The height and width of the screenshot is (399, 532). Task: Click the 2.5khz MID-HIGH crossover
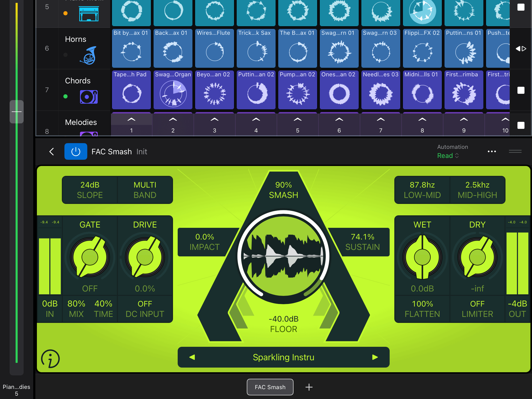[x=477, y=190]
